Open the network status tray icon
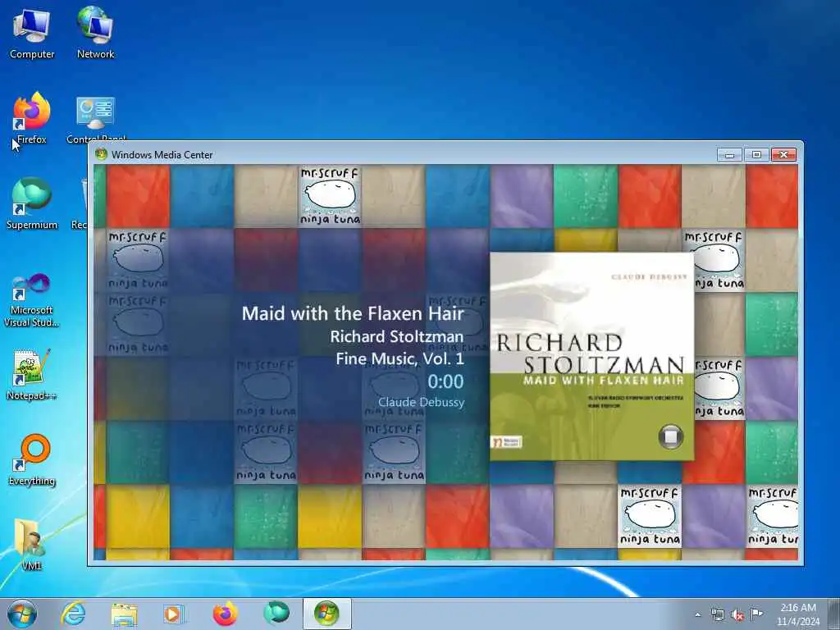 tap(717, 615)
